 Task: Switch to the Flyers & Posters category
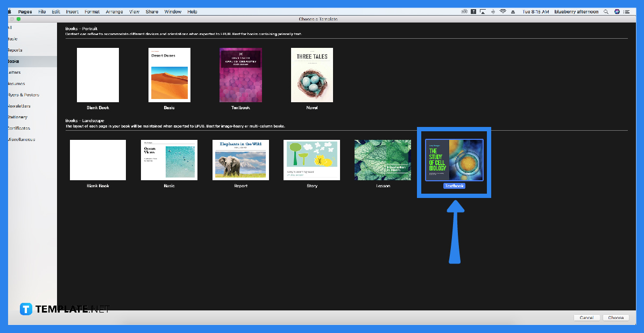[24, 95]
